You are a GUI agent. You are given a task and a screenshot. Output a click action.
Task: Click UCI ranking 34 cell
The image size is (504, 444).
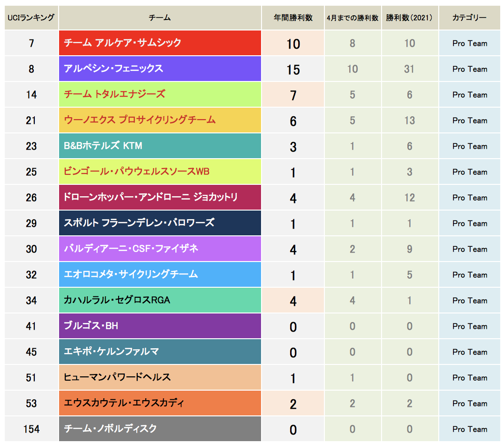coord(31,300)
